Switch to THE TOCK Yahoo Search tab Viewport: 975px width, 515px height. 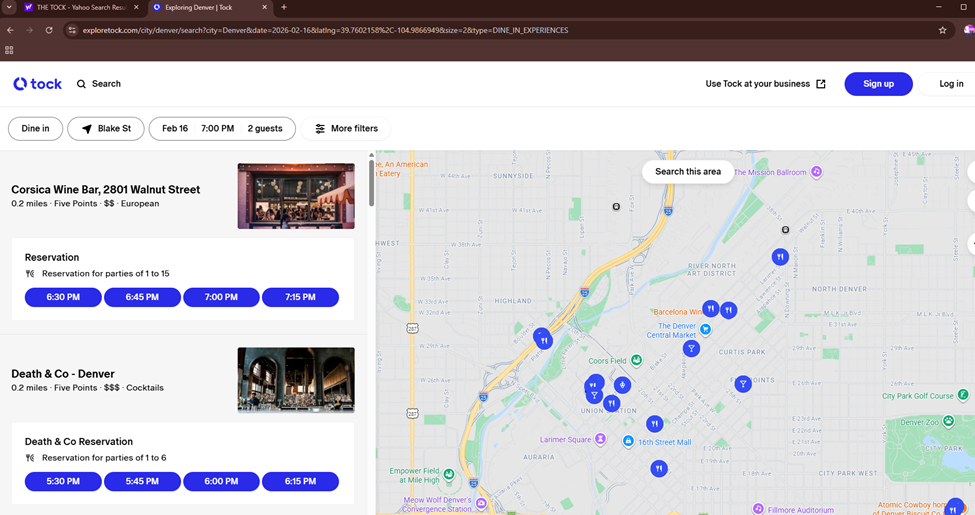(x=81, y=7)
